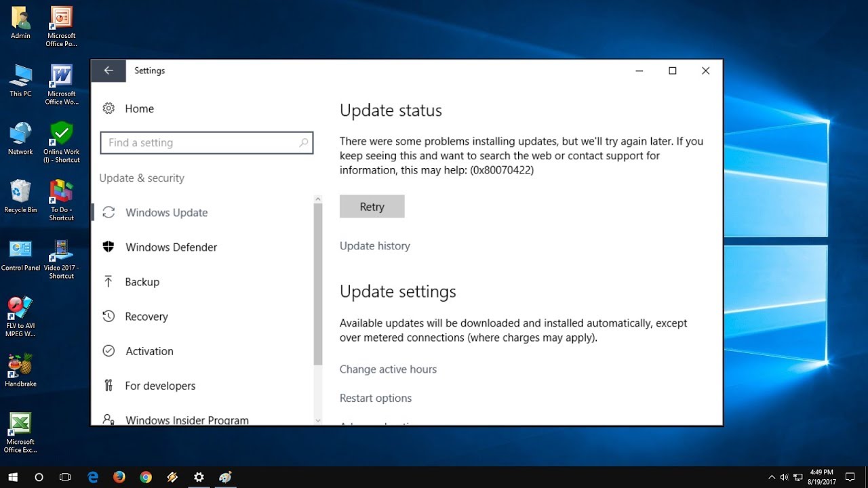
Task: Maximize the Settings window
Action: coord(673,70)
